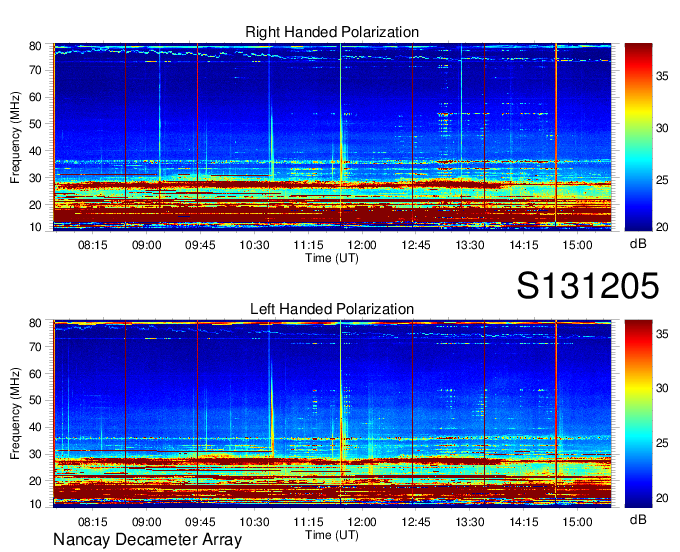Viewport: 680px width, 552px height.
Task: Click the 10:30 tick under the top plot
Action: point(254,245)
